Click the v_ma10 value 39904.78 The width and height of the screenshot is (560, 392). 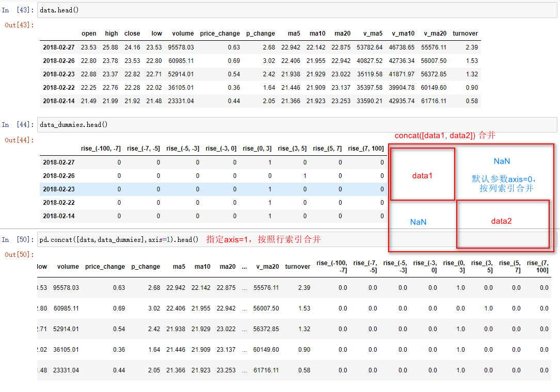402,88
